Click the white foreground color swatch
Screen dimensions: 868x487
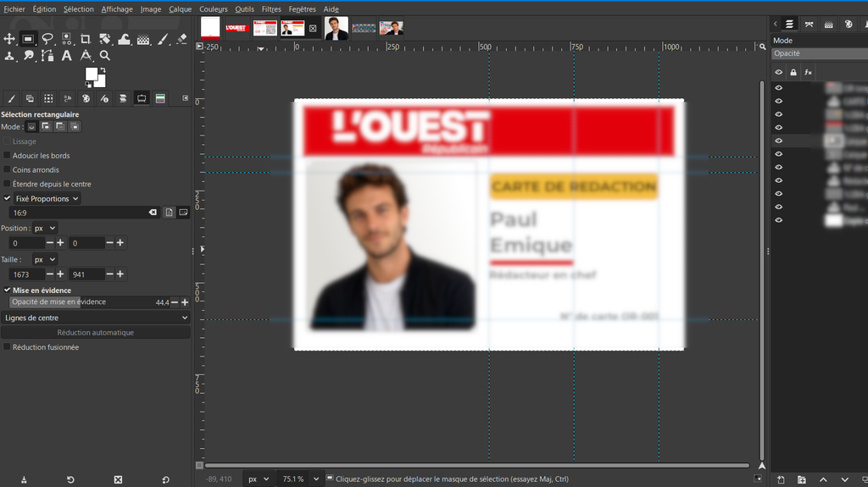tap(91, 75)
